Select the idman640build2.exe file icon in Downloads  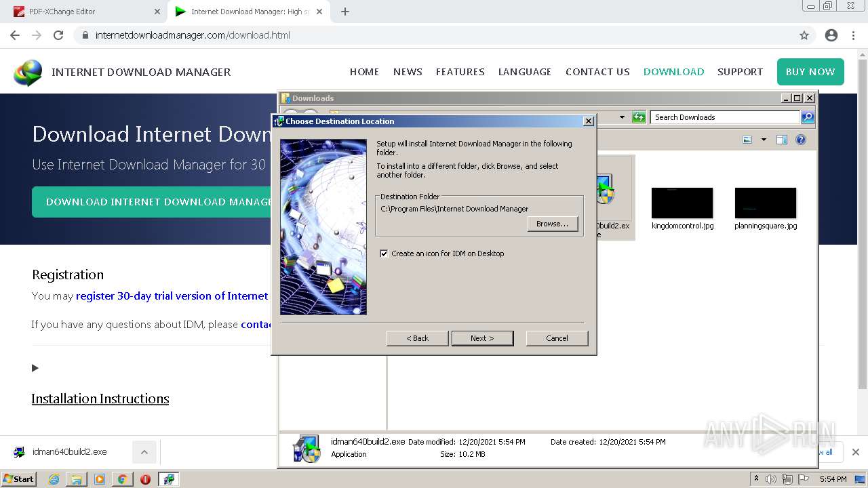(x=604, y=190)
